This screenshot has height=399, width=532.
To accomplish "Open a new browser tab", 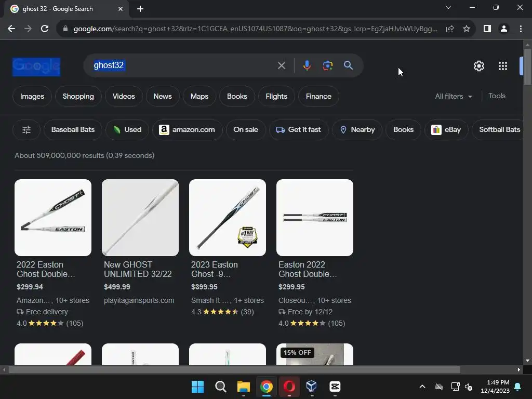I will [x=140, y=9].
